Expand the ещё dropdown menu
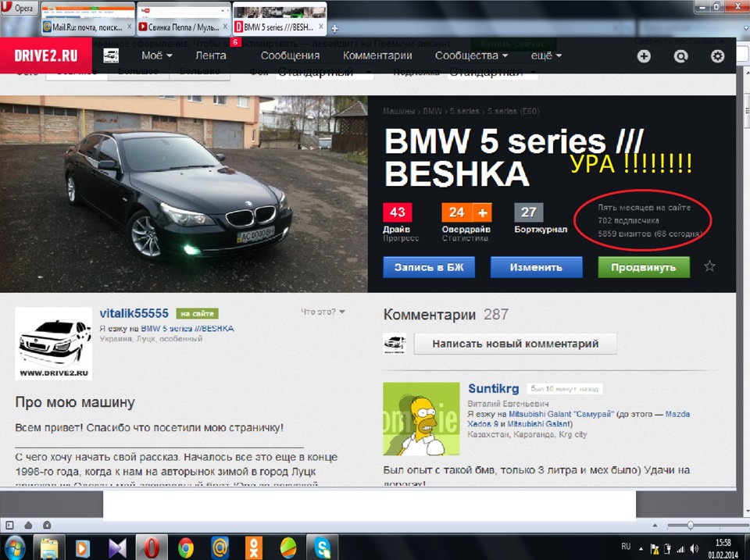This screenshot has height=560, width=750. [x=546, y=56]
